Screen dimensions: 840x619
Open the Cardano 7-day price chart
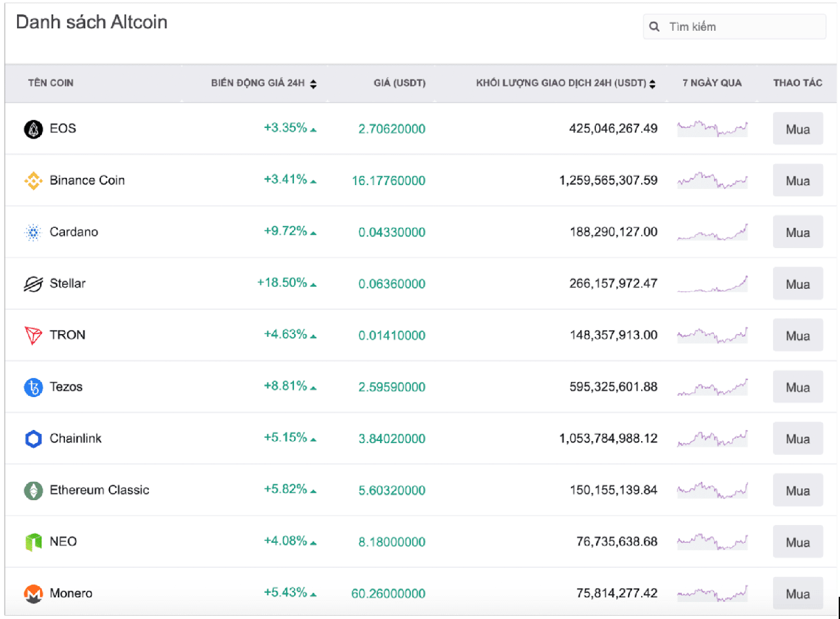pyautogui.click(x=713, y=232)
